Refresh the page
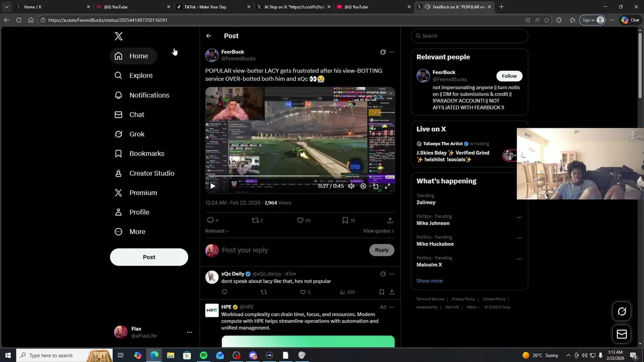Image resolution: width=644 pixels, height=362 pixels. pyautogui.click(x=19, y=20)
